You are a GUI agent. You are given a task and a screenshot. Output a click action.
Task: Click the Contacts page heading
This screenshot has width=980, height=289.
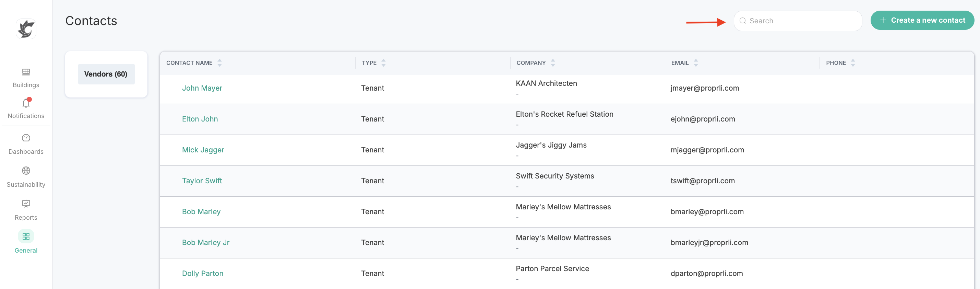click(x=91, y=21)
